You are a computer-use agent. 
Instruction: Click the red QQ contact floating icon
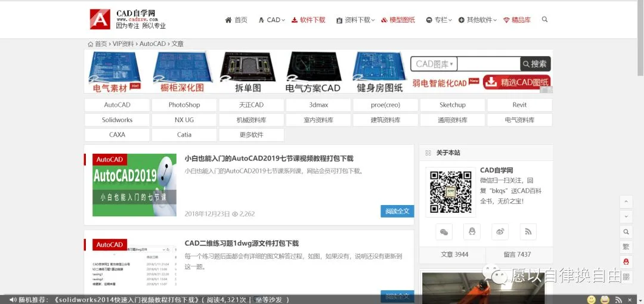pyautogui.click(x=626, y=262)
